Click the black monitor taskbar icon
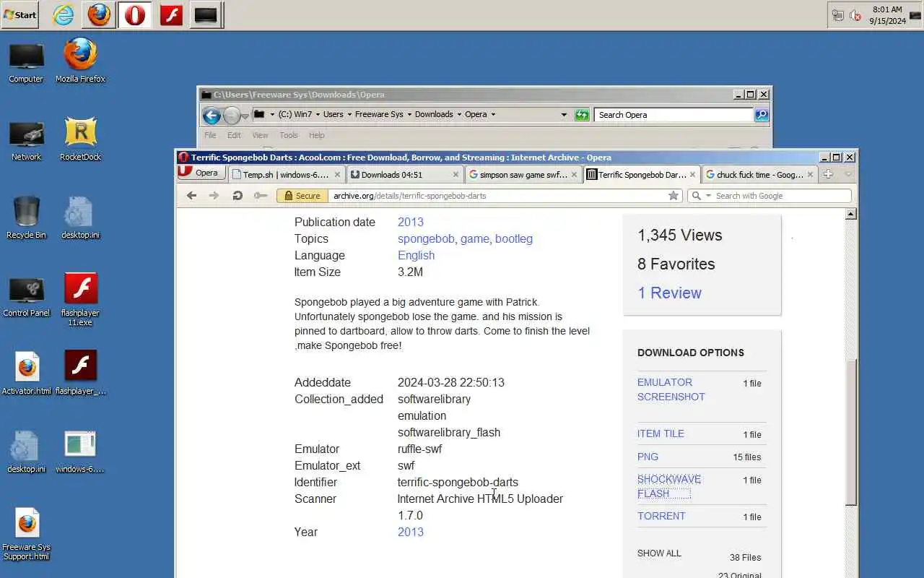The image size is (924, 578). pyautogui.click(x=206, y=14)
